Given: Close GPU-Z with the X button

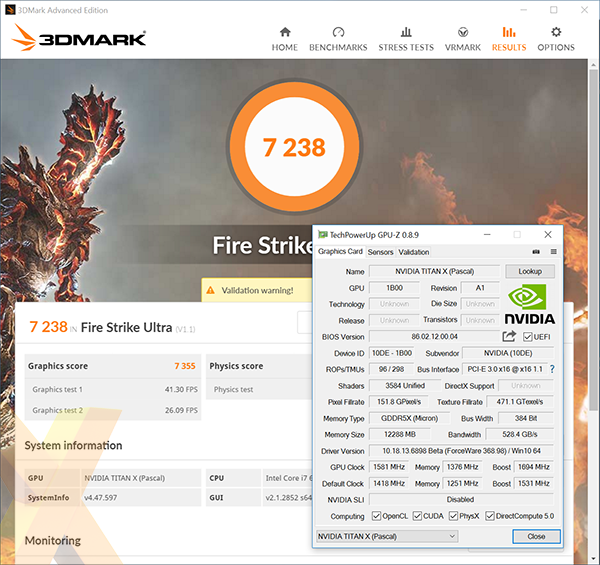Looking at the screenshot, I should 548,234.
